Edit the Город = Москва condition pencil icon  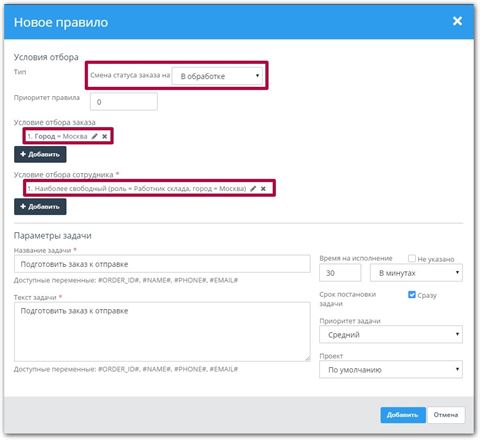click(95, 136)
